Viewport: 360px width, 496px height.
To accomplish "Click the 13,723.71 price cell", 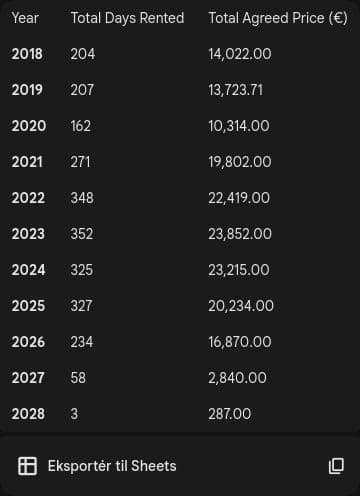I will click(236, 90).
